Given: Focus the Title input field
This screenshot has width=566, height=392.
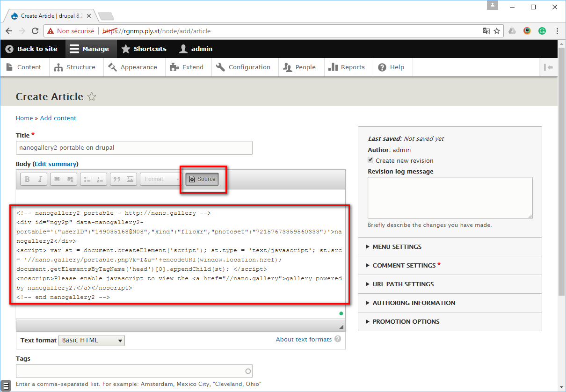Looking at the screenshot, I should (134, 148).
